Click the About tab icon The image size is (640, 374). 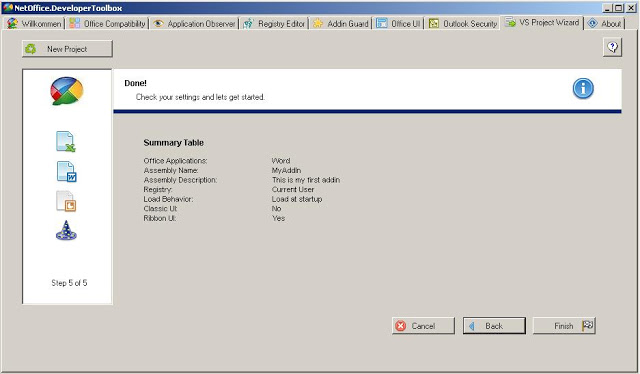coord(593,23)
